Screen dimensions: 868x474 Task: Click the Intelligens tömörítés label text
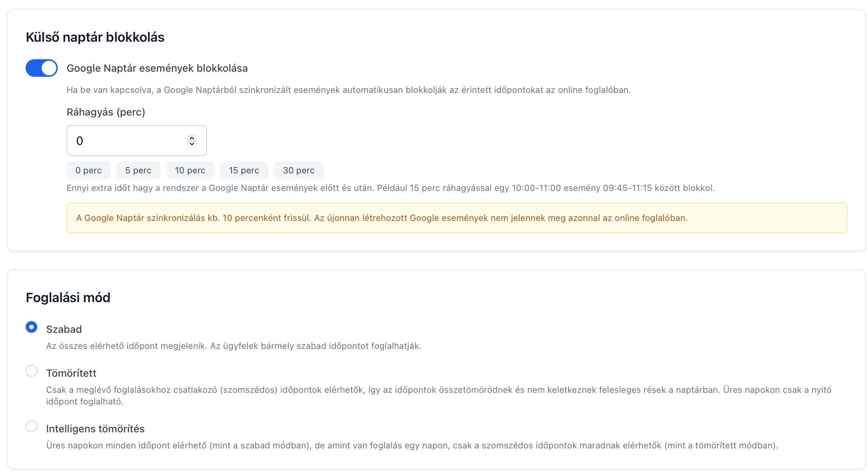pyautogui.click(x=95, y=429)
